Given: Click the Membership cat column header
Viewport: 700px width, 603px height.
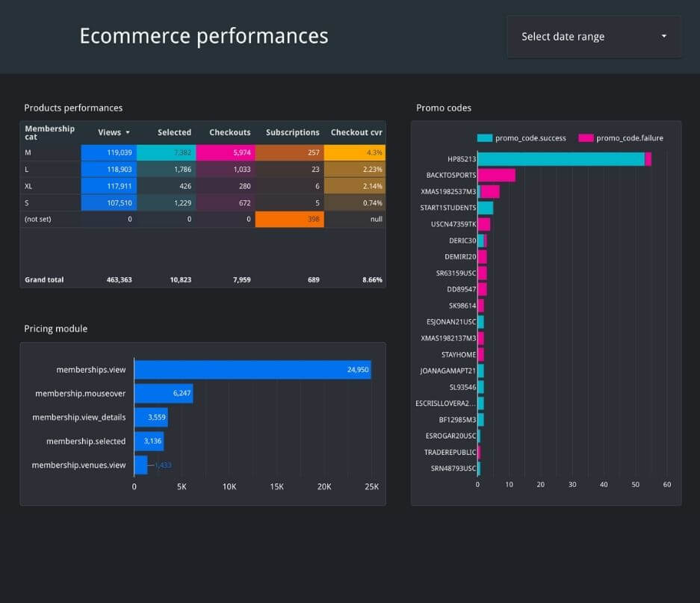Looking at the screenshot, I should pos(49,133).
